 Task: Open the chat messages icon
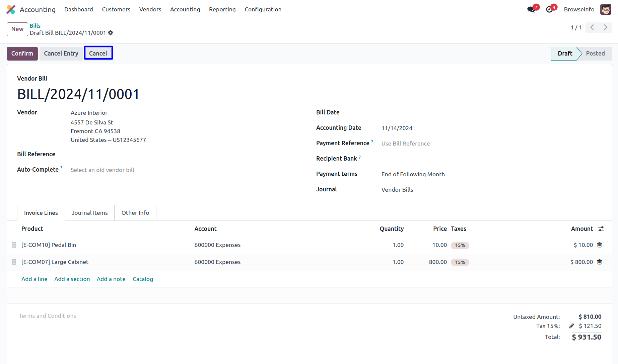531,9
